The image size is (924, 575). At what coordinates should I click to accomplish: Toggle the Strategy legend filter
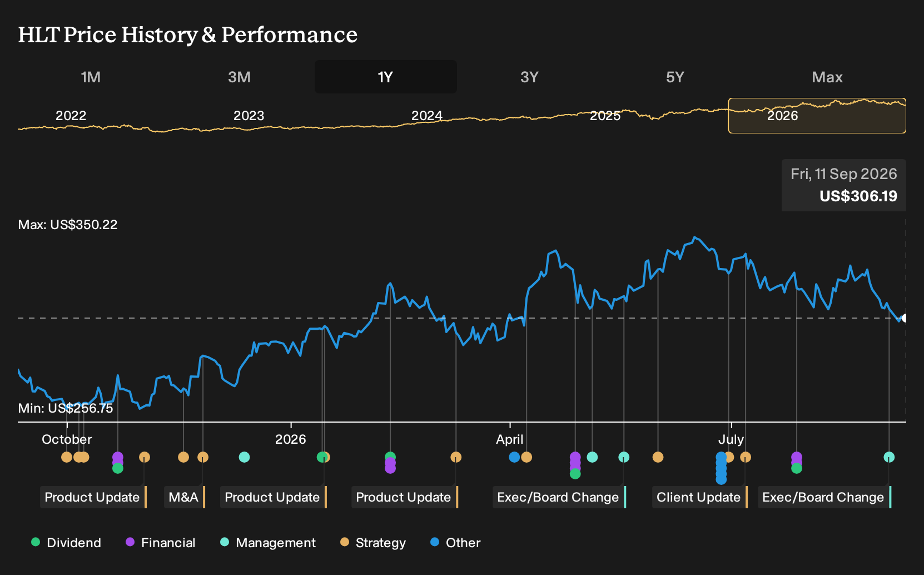point(373,543)
